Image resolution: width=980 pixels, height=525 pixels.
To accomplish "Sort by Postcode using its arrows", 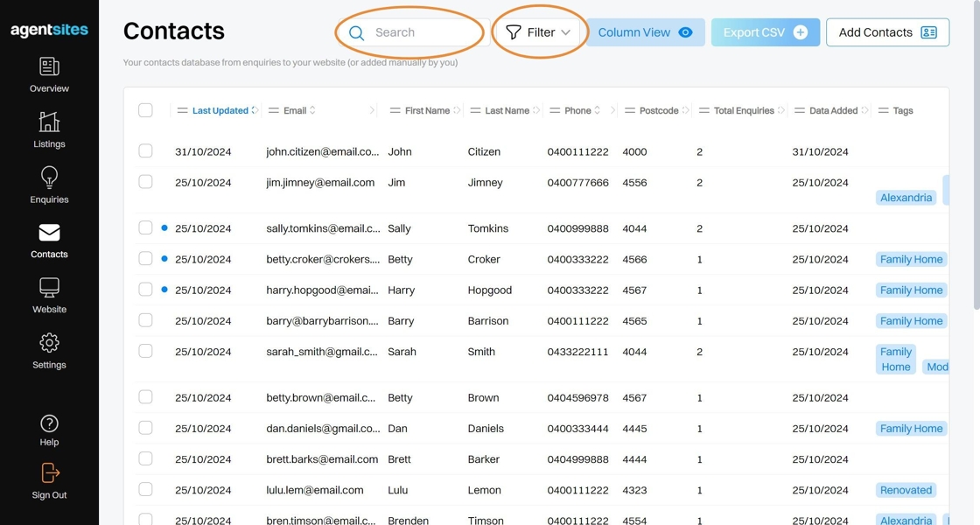I will coord(685,110).
